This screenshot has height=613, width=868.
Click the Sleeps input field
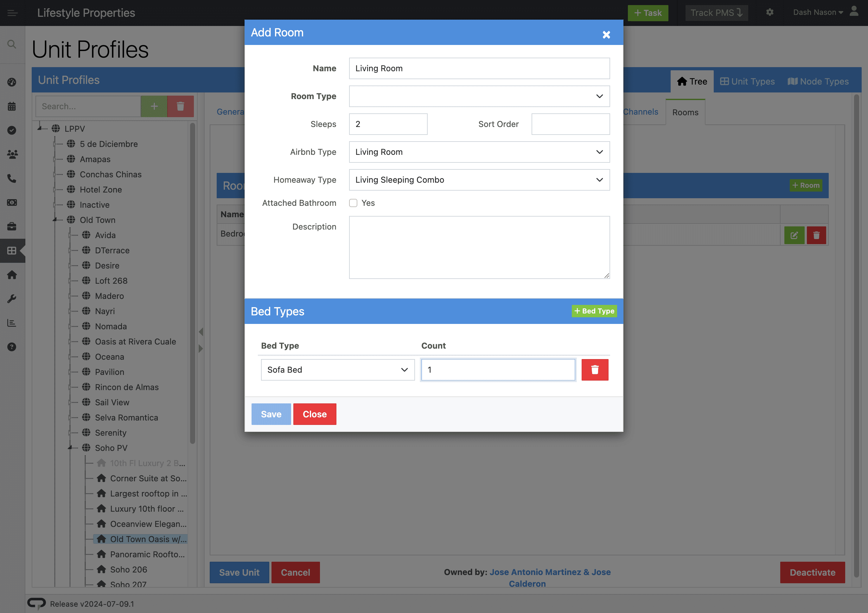[388, 124]
